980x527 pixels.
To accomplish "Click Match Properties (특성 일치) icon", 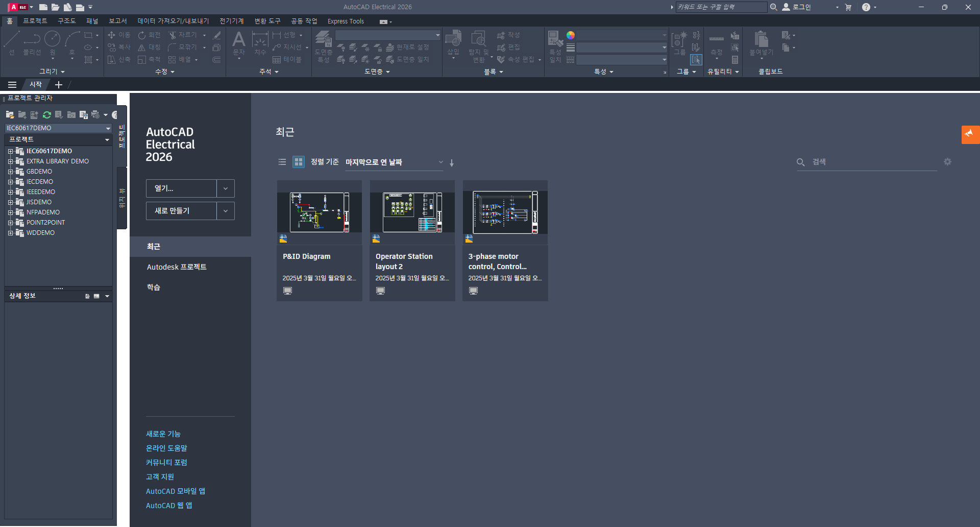I will 555,46.
